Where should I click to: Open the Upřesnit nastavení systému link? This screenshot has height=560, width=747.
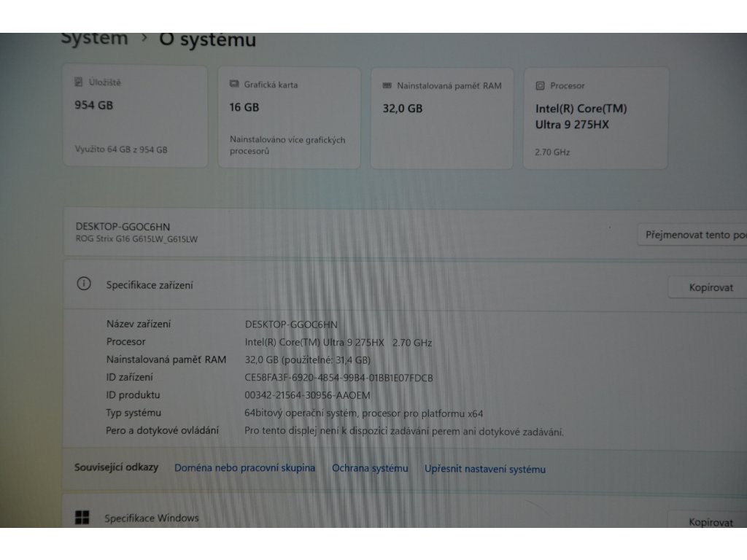[485, 469]
